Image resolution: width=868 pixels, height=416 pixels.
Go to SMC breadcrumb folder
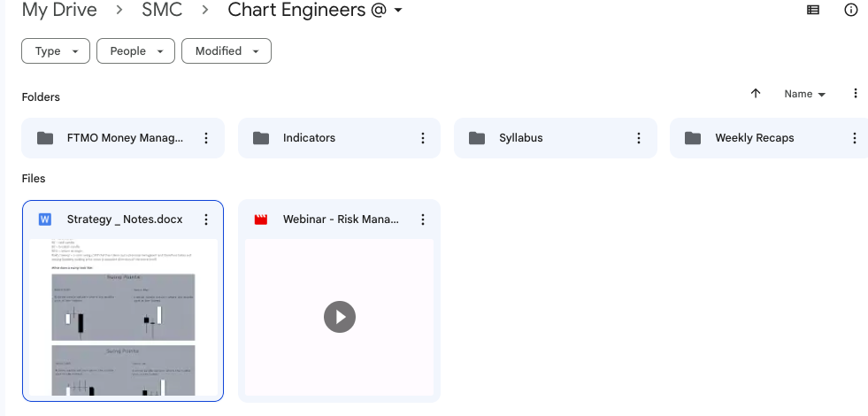tap(161, 11)
